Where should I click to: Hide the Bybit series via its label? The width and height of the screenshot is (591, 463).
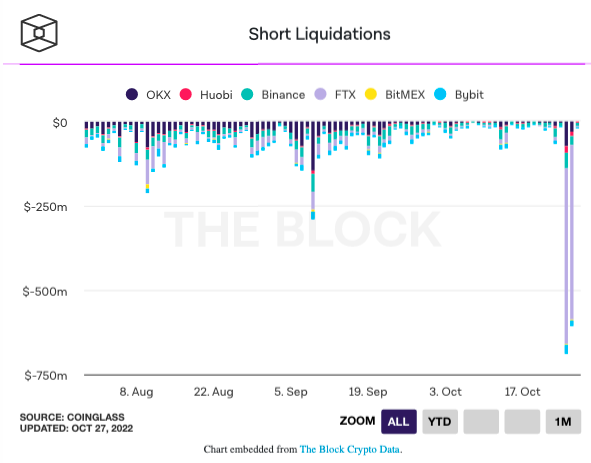point(469,95)
